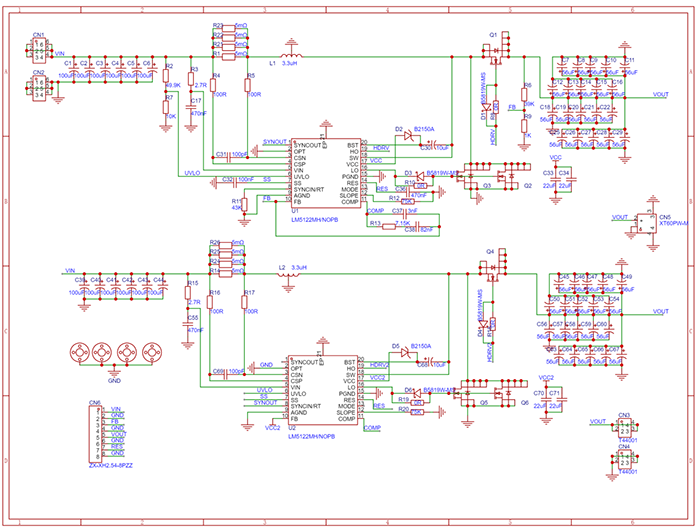
Task: Click inductor L1 3.3uH symbol
Action: [292, 55]
